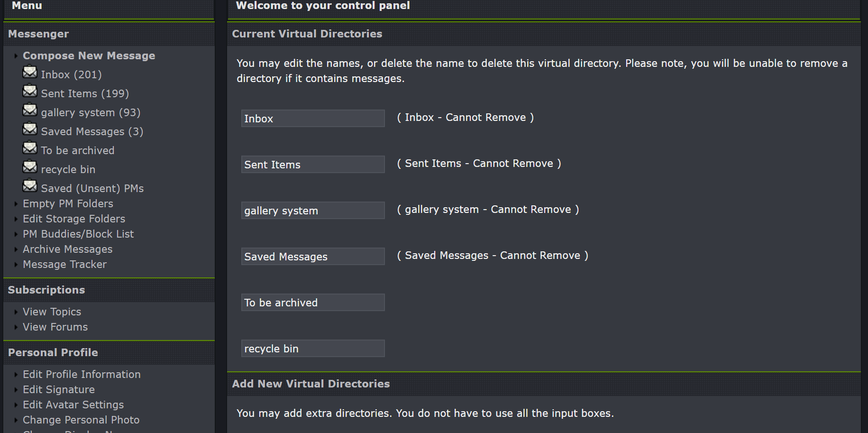Viewport: 868px width, 433px height.
Task: Click the envelope icon beside Inbox (201)
Action: 30,72
